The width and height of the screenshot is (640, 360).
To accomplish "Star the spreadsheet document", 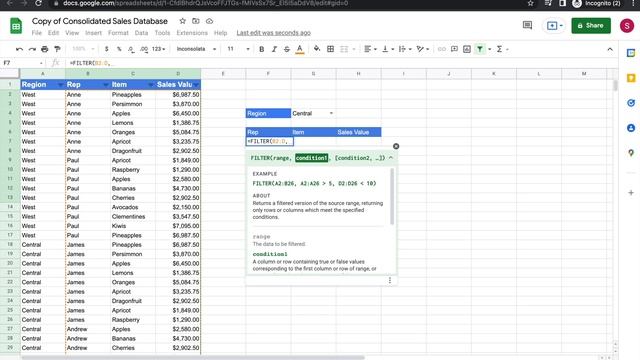I will [182, 21].
